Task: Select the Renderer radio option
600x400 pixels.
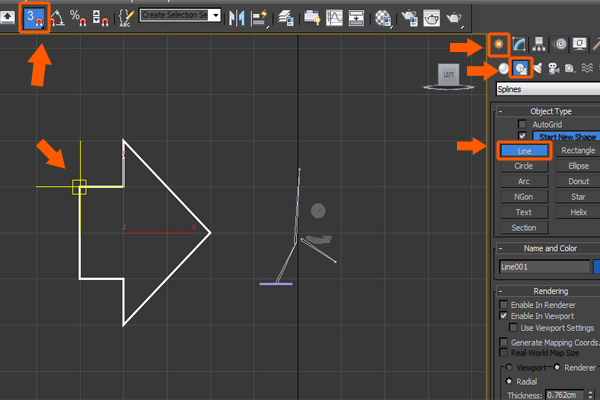Action: [x=557, y=367]
